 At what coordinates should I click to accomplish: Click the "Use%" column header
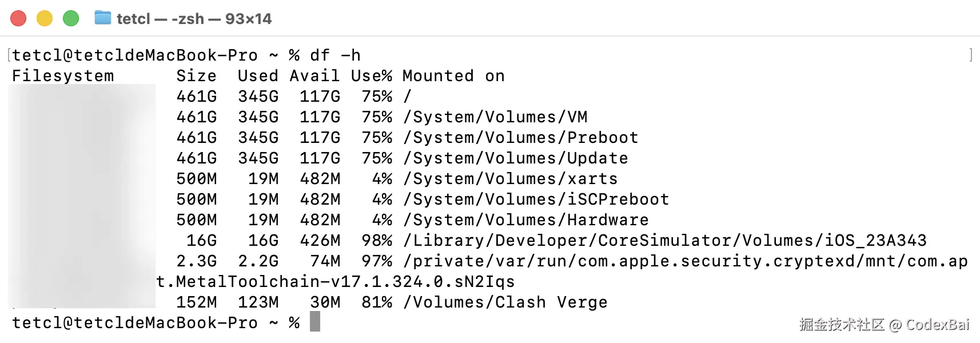pos(371,76)
